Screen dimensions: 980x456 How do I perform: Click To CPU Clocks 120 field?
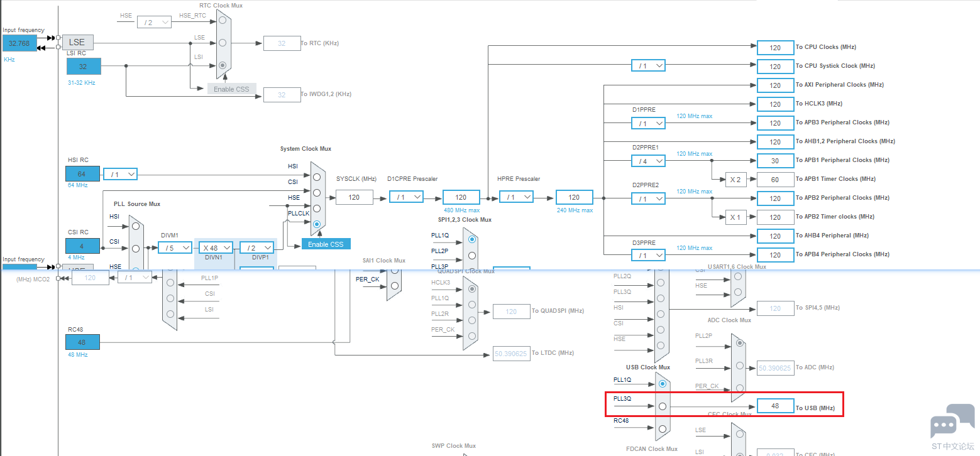[775, 48]
